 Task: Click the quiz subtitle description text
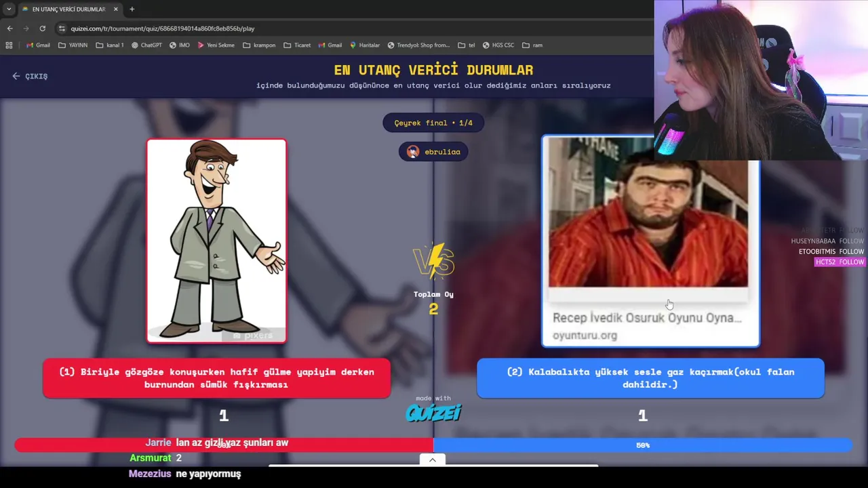point(433,85)
